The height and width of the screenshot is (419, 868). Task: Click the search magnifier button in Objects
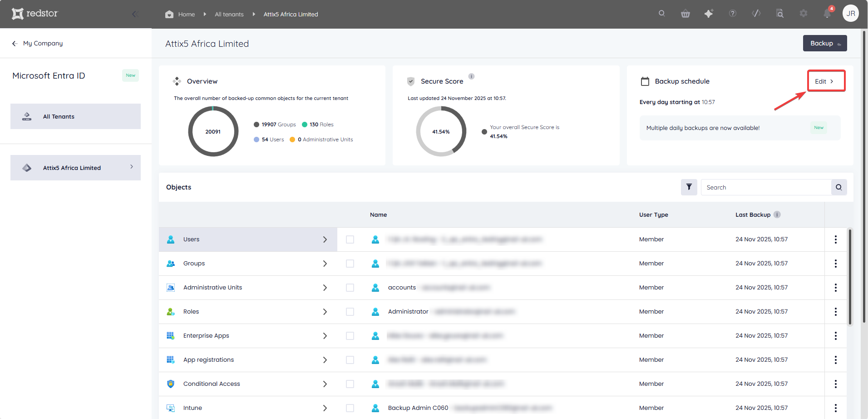[x=839, y=187]
